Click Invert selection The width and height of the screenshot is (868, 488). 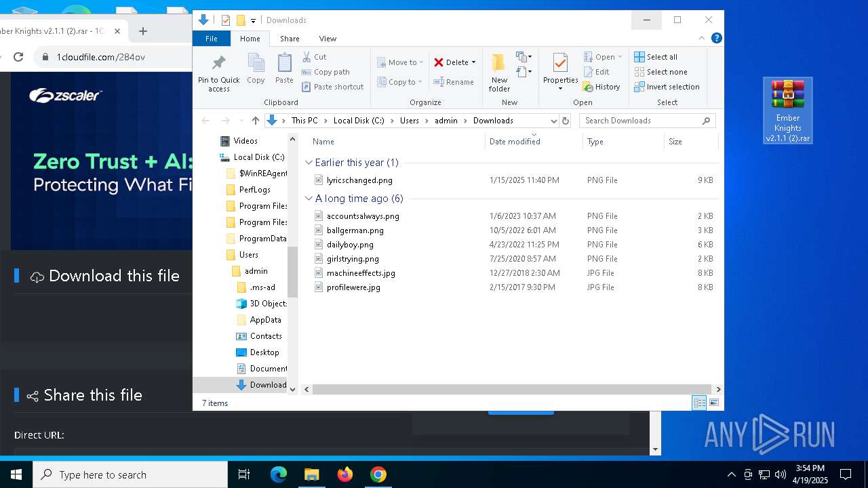667,87
